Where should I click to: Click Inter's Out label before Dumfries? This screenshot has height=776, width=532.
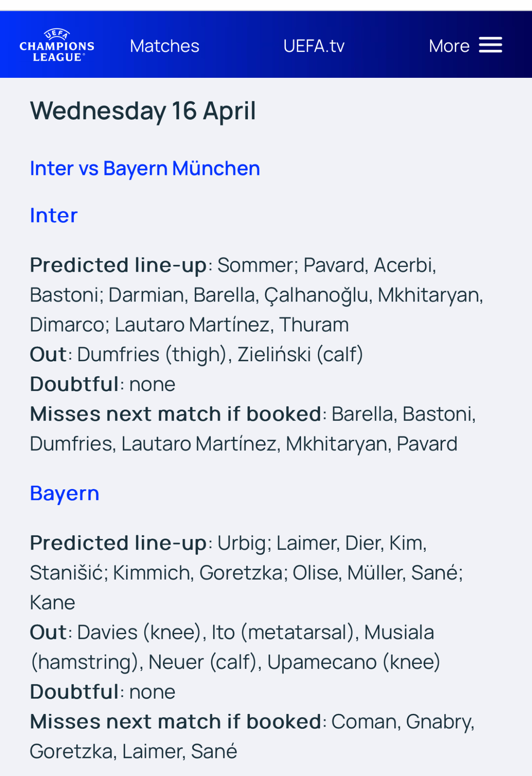[x=49, y=354]
